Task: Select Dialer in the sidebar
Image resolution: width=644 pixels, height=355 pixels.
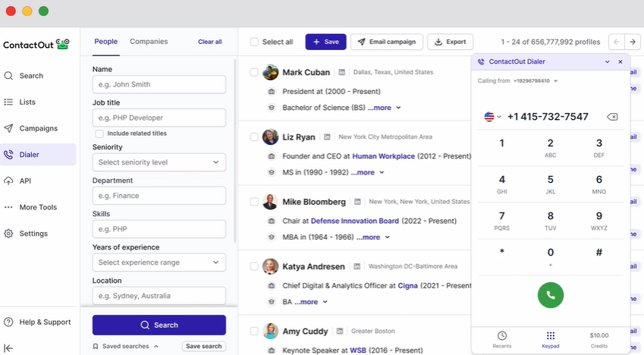Action: pos(38,155)
